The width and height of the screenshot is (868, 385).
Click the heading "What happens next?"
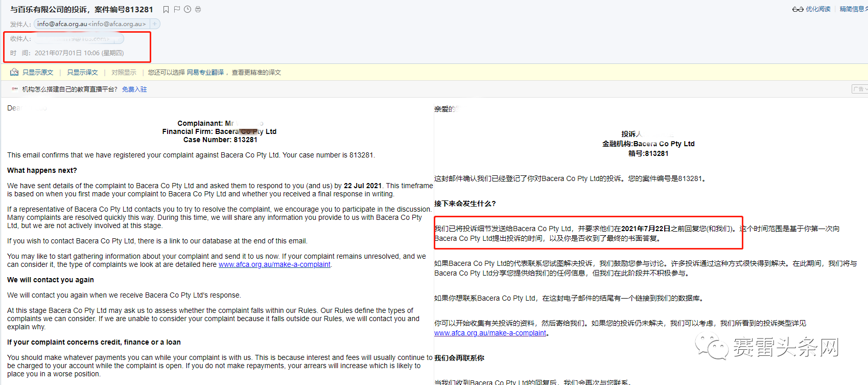pos(42,170)
